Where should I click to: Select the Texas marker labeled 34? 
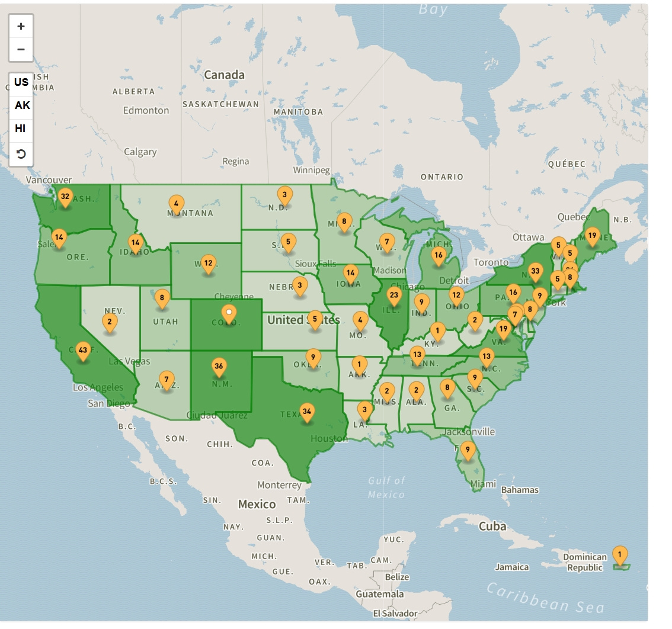coord(306,412)
